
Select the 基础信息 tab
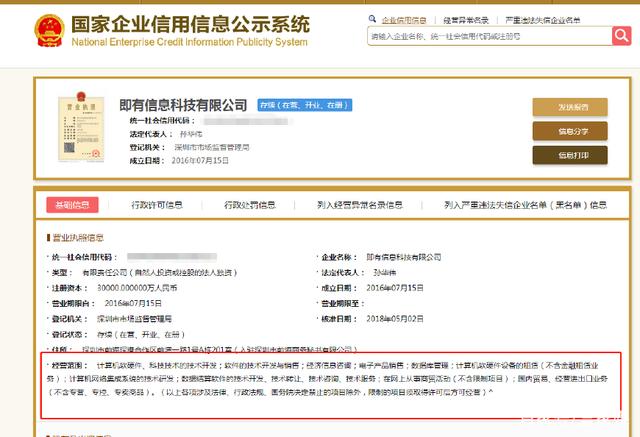pos(72,205)
